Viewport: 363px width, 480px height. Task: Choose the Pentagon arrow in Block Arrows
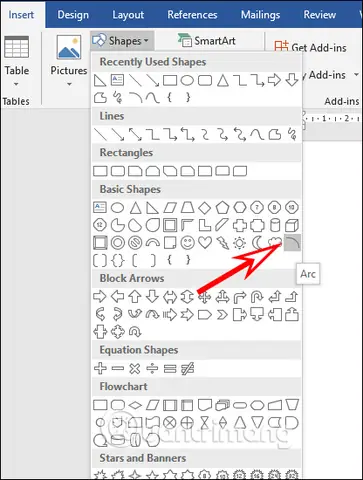pyautogui.click(x=205, y=314)
